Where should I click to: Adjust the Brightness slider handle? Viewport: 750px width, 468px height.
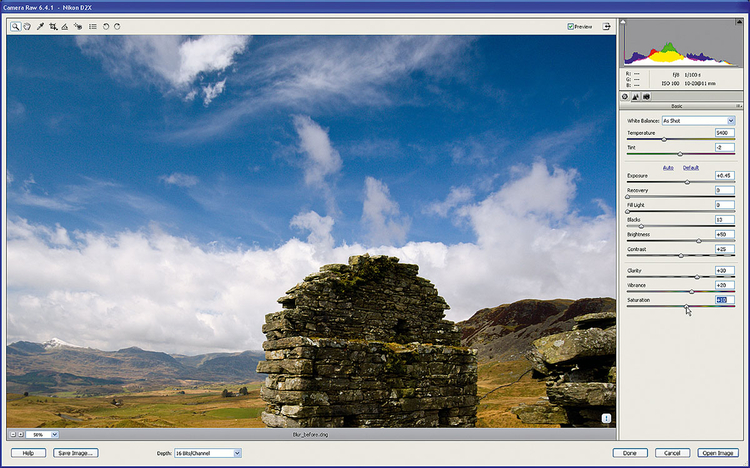pyautogui.click(x=699, y=241)
